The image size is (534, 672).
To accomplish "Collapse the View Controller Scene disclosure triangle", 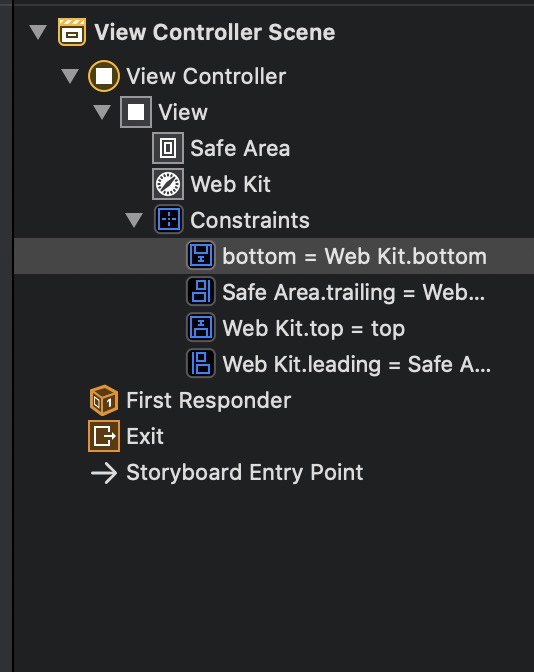I will click(38, 32).
